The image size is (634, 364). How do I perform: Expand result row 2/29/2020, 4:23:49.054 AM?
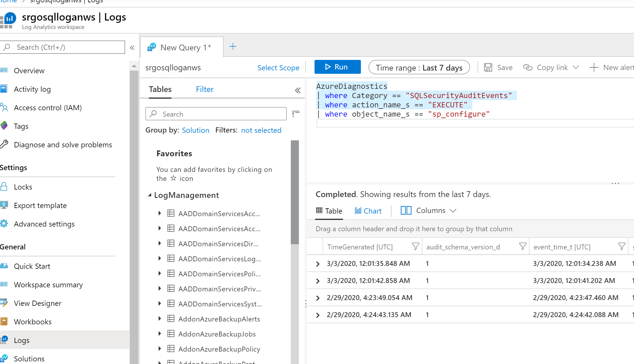[318, 298]
